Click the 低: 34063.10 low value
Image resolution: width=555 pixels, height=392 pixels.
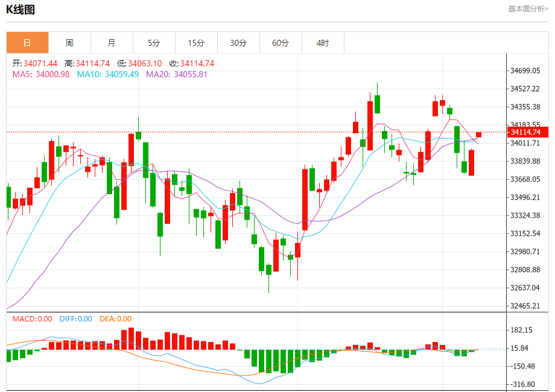point(139,63)
